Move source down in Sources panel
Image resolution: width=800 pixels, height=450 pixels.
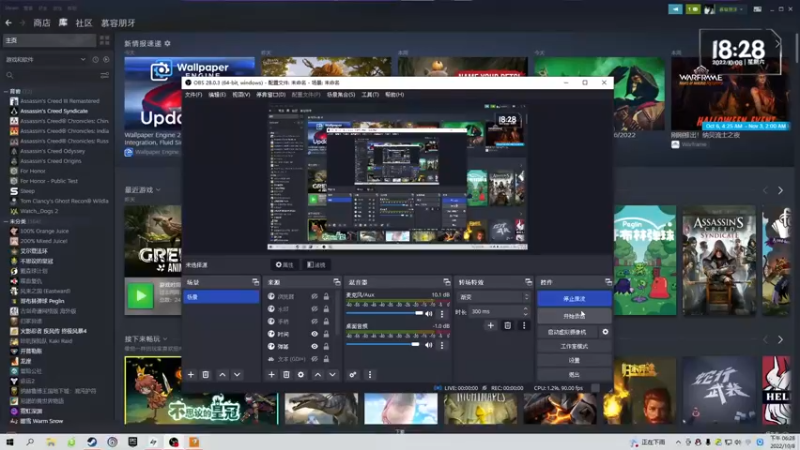click(x=333, y=374)
